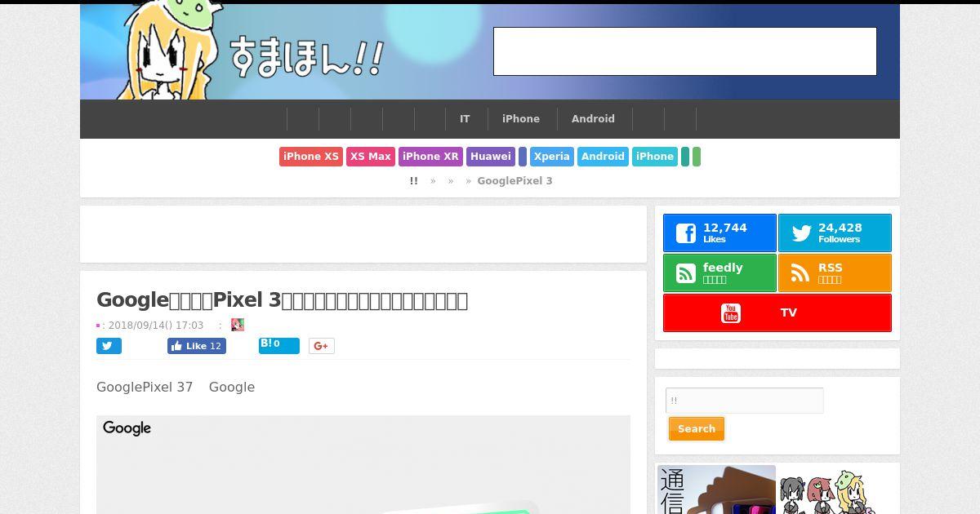Click the article title heading about Pixel 3
Image resolution: width=980 pixels, height=514 pixels.
pyautogui.click(x=282, y=300)
